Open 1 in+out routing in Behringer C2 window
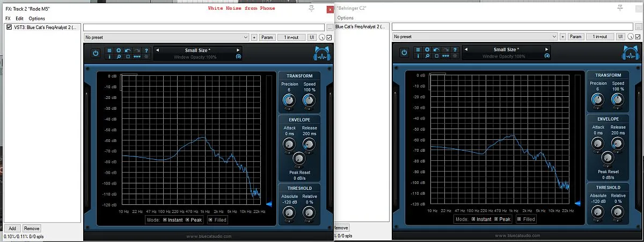Image resolution: width=644 pixels, height=242 pixels. (600, 37)
